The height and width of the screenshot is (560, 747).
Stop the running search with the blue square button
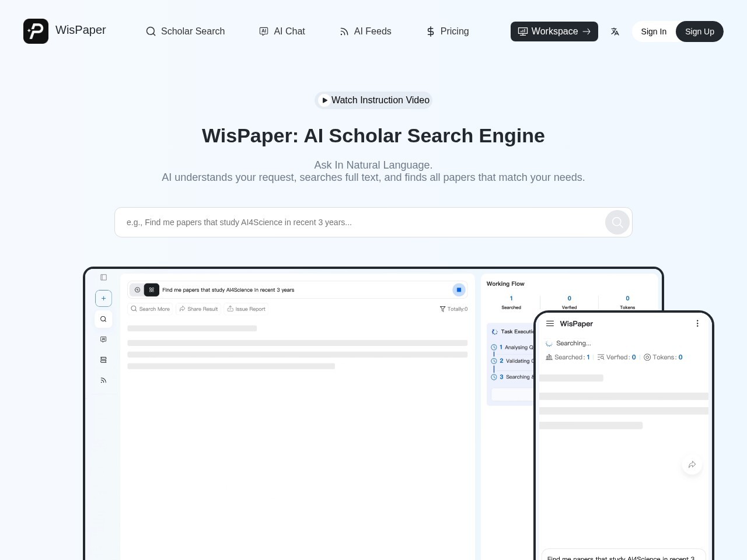459,290
